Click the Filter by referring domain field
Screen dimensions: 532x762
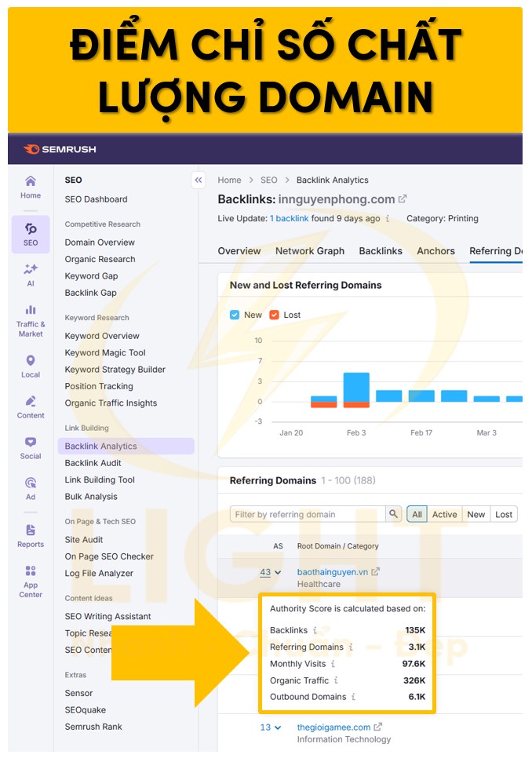(308, 514)
